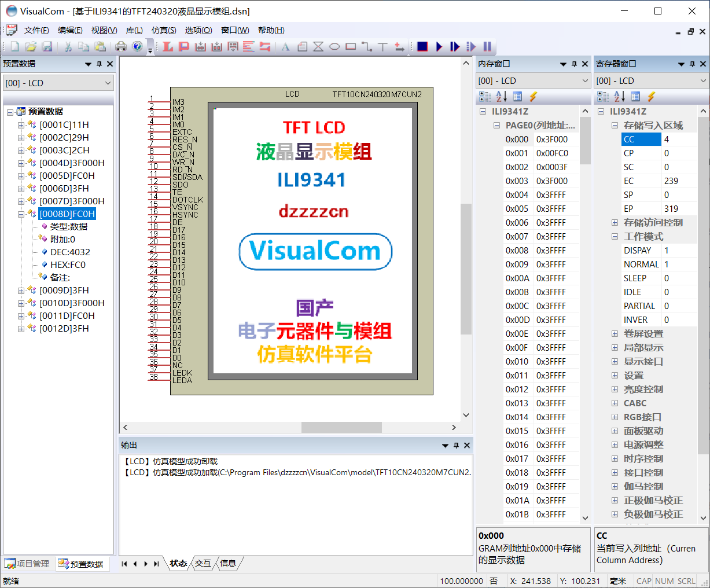This screenshot has height=588, width=710.
Task: Click lightning bolt icon in memory window
Action: tap(534, 97)
